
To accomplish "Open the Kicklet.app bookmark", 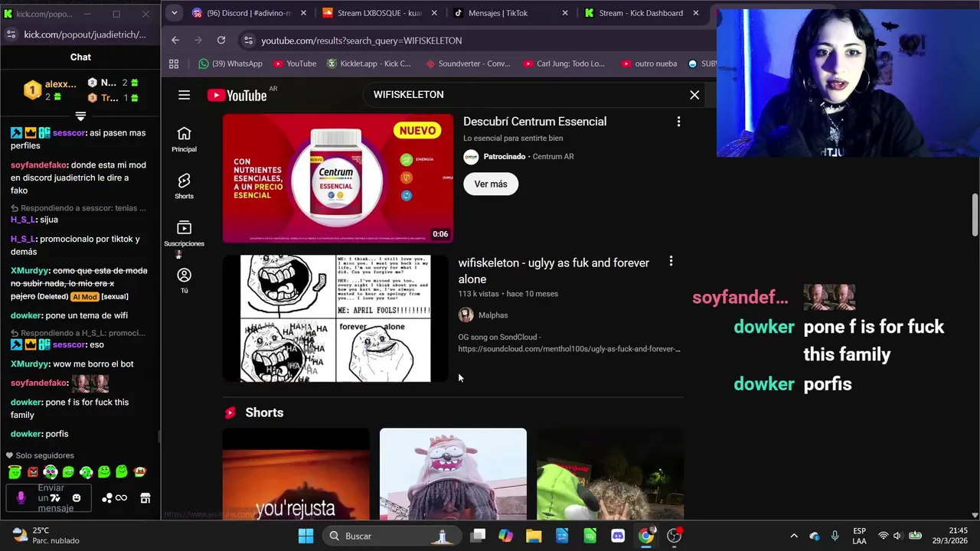I will (368, 64).
